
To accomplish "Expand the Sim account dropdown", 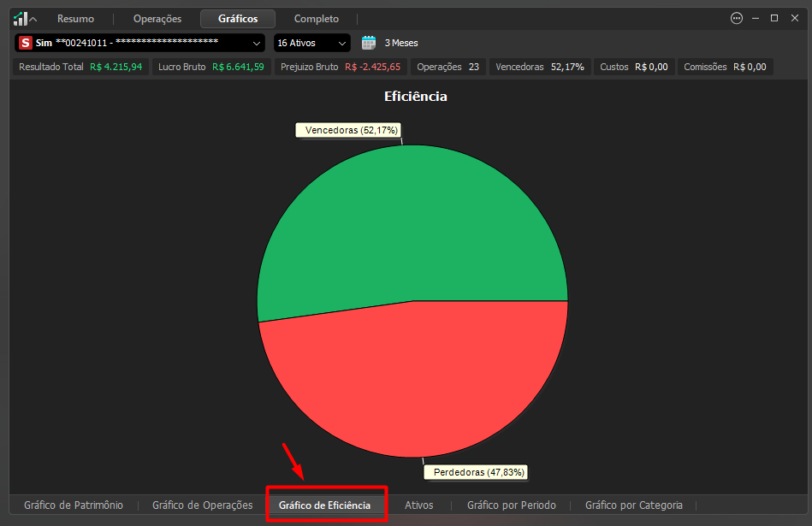I will click(x=139, y=43).
